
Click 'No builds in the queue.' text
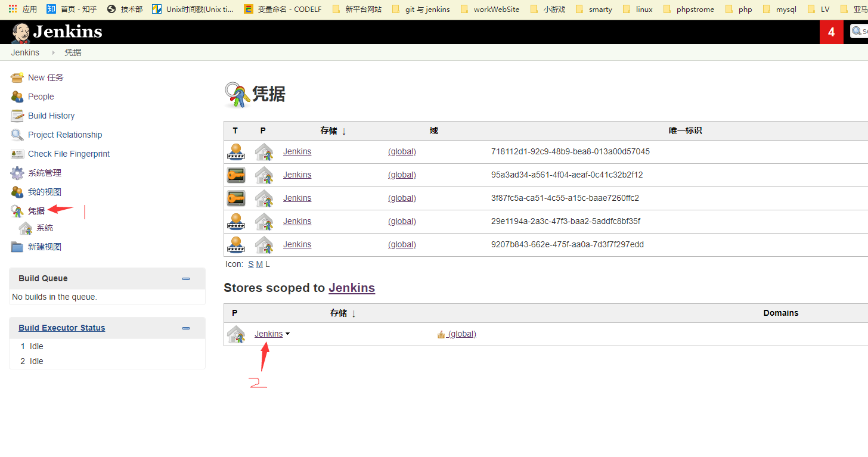point(54,297)
